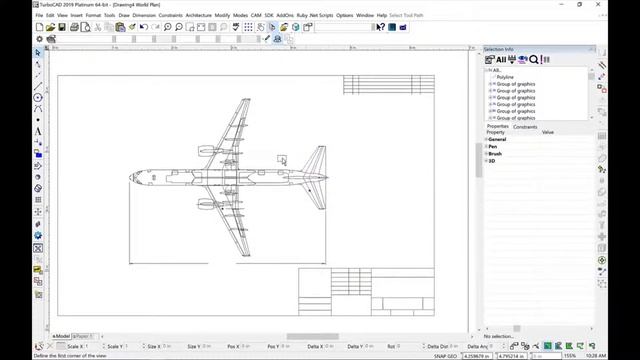Viewport: 640px width, 360px height.
Task: Click the magnifier search icon in Selection Info
Action: click(533, 60)
